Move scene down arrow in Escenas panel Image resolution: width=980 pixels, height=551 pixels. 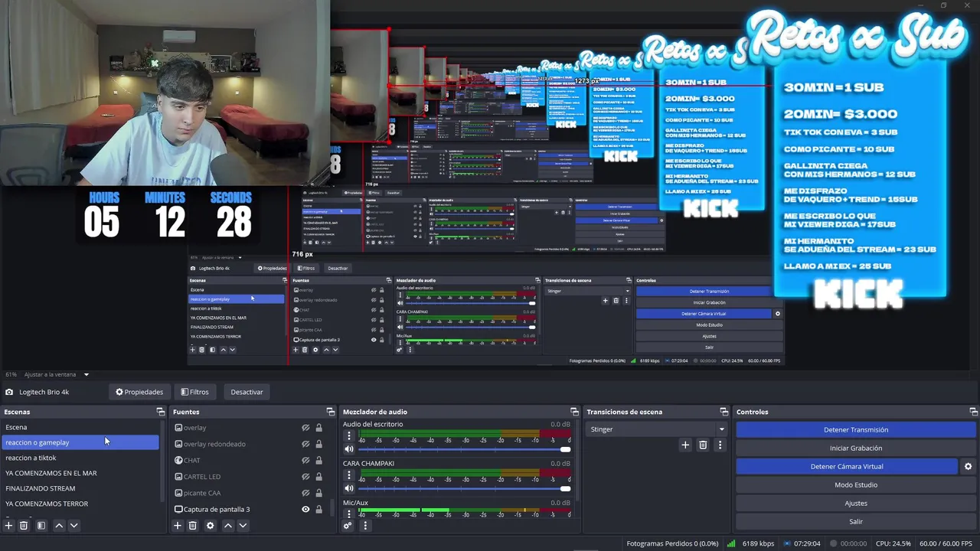73,526
